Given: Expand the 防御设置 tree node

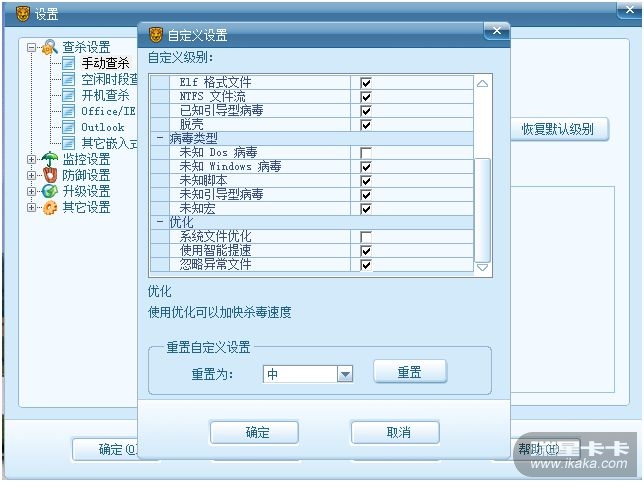Looking at the screenshot, I should click(x=32, y=175).
